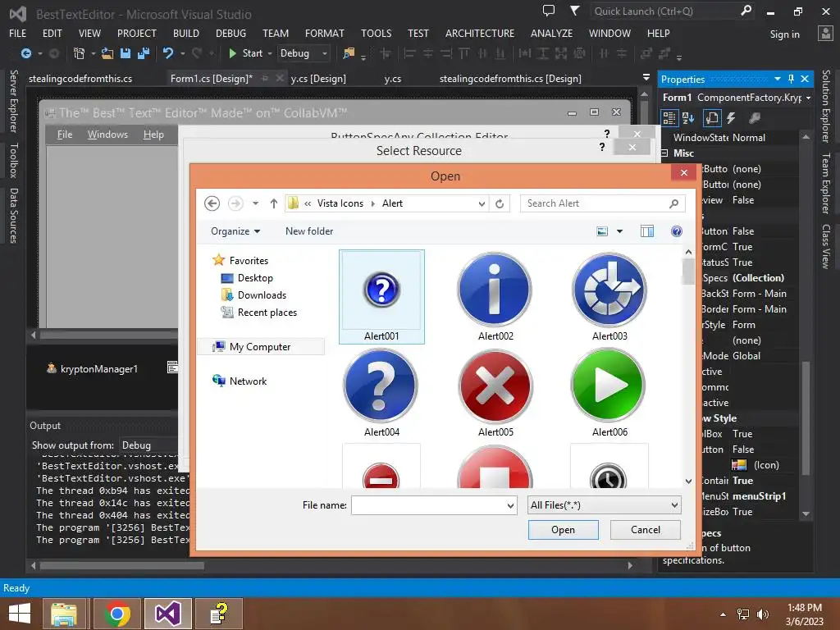
Task: Sort properties alphabetically
Action: pos(688,118)
